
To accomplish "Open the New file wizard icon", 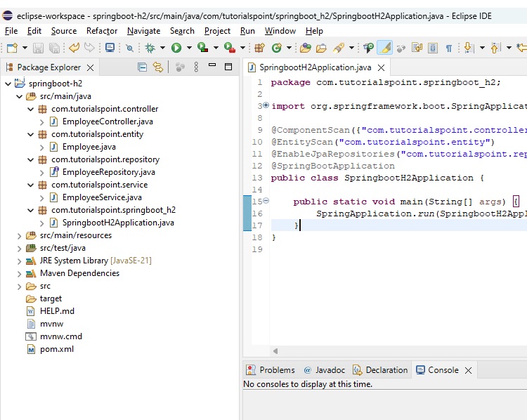I will [12, 48].
